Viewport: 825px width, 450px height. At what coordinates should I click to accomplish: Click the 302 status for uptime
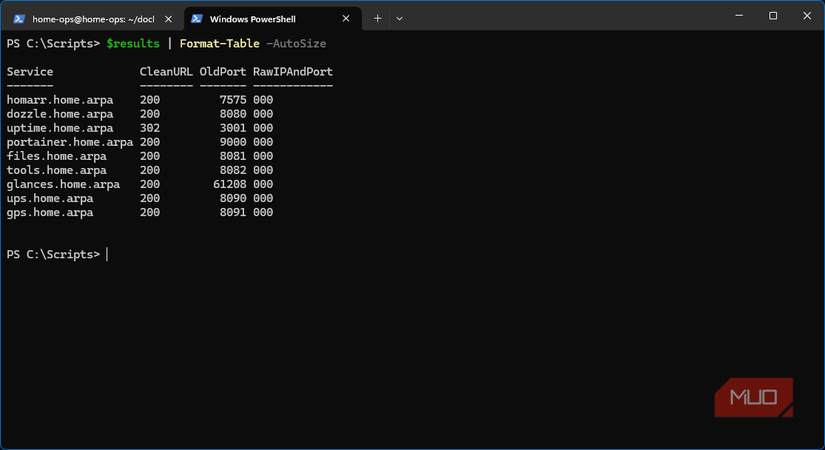pyautogui.click(x=150, y=128)
